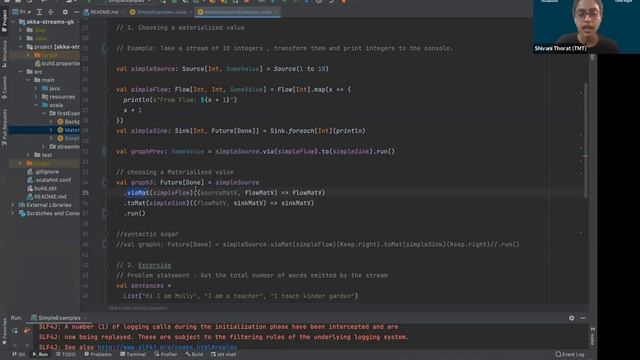
Task: Open the Run tool window button
Action: click(40, 354)
